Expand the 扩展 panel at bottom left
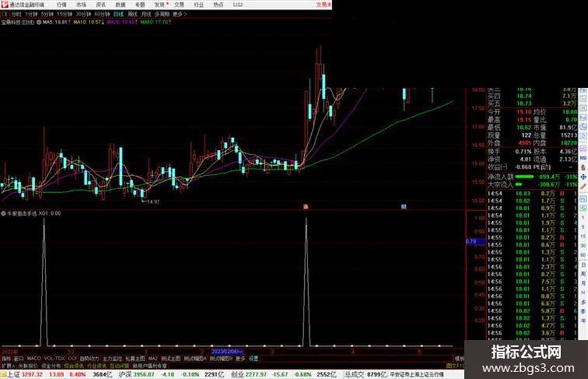 (7, 365)
